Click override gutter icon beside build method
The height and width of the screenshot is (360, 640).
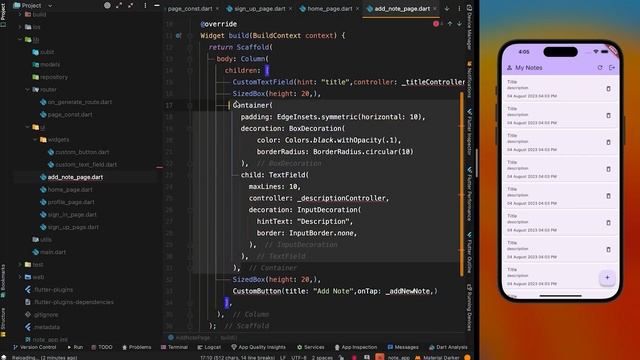click(178, 36)
